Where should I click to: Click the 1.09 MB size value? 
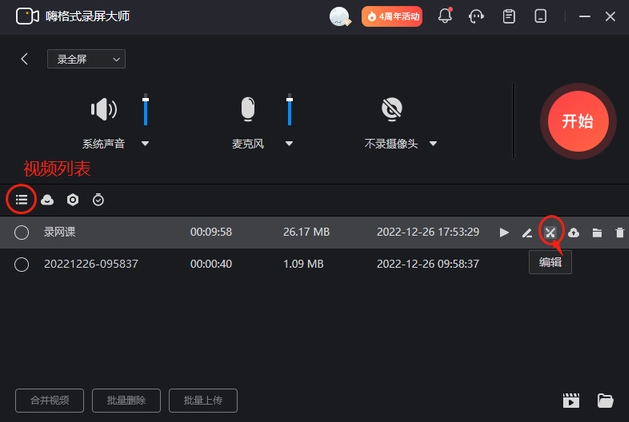[303, 264]
